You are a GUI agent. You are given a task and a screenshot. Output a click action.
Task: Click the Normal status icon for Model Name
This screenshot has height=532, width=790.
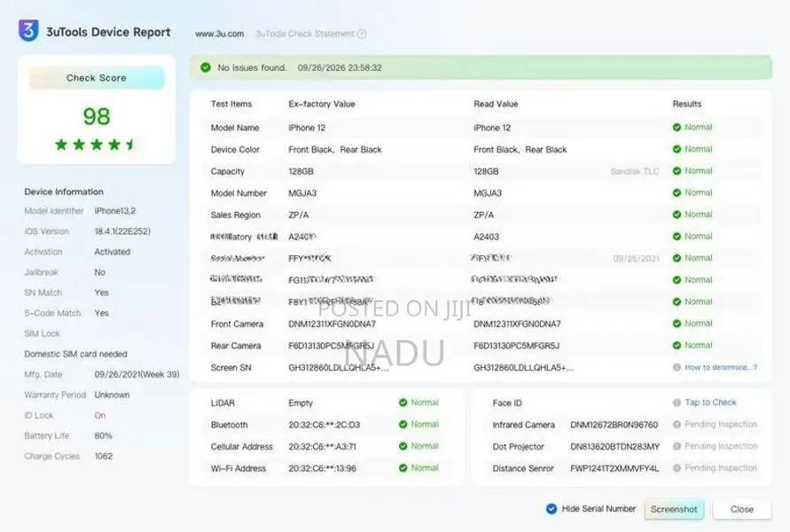tap(677, 128)
